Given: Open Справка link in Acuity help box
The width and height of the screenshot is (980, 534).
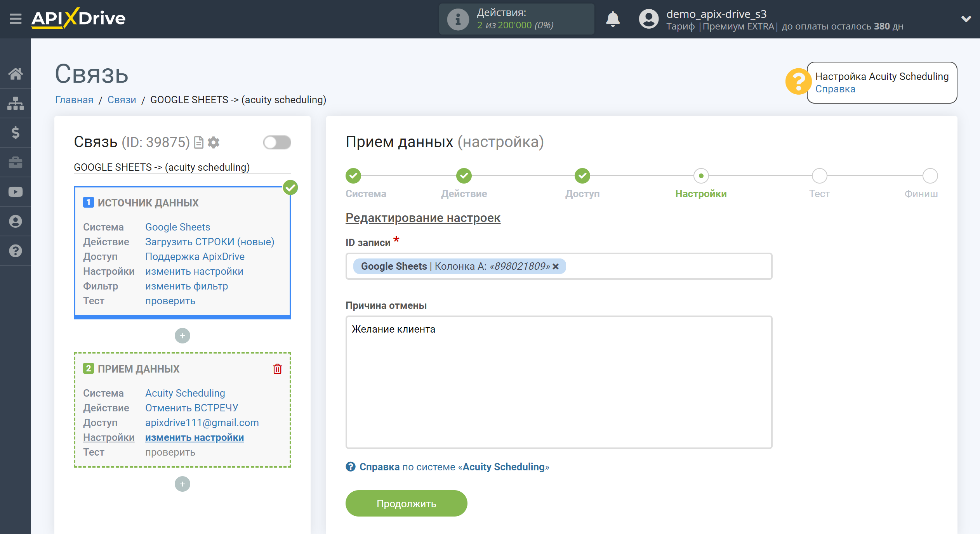Looking at the screenshot, I should click(x=835, y=89).
